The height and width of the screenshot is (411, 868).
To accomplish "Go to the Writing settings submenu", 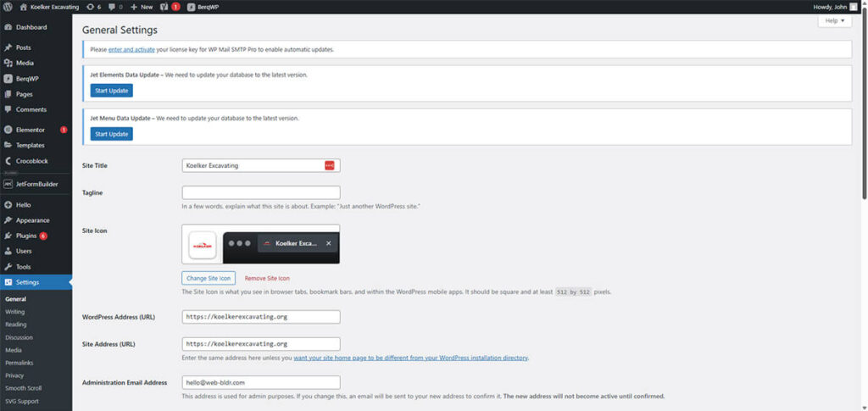I will click(x=15, y=311).
